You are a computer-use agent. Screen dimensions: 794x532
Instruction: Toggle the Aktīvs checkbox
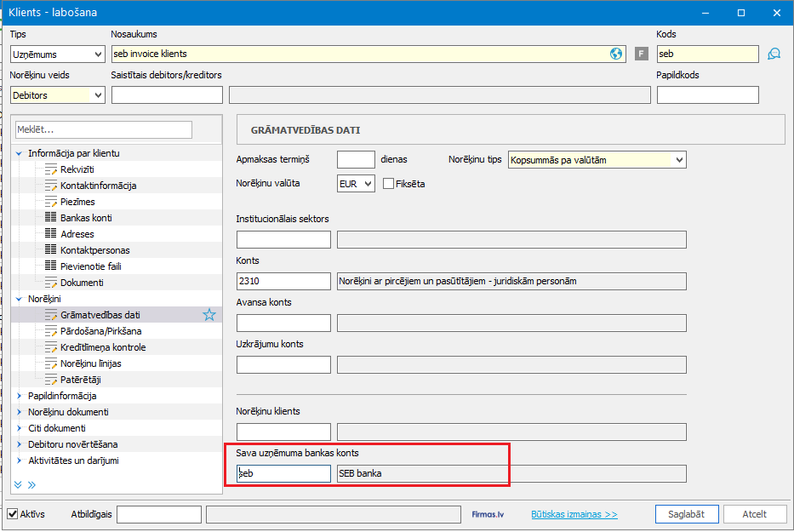[x=12, y=514]
